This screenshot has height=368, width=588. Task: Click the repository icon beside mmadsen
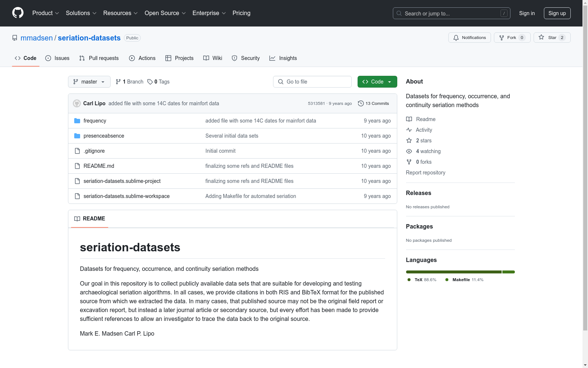tap(15, 38)
